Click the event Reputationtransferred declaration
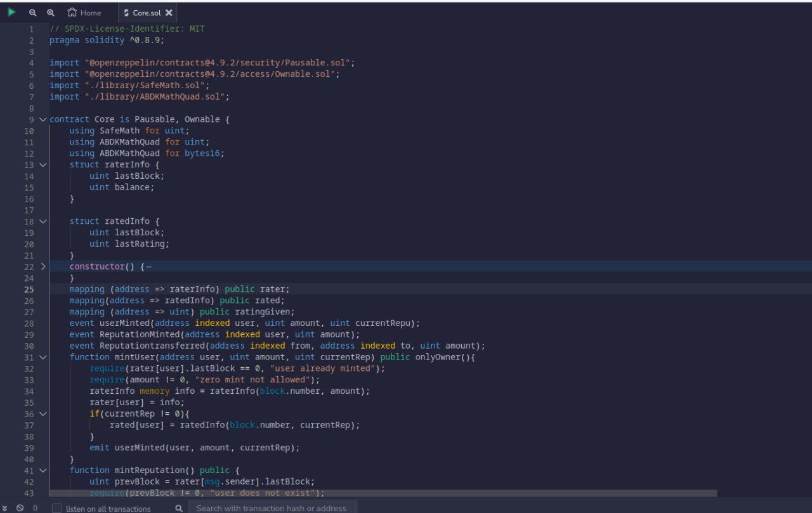The image size is (812, 513). click(x=277, y=346)
